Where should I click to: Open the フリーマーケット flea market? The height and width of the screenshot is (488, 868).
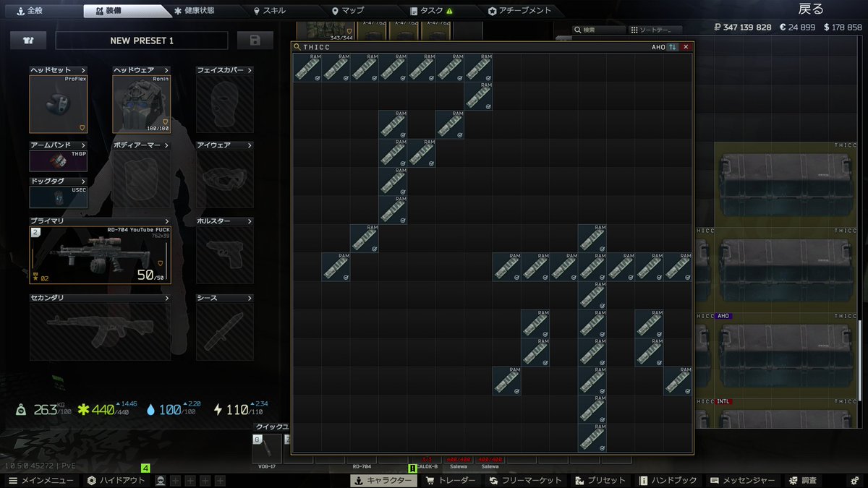click(526, 480)
